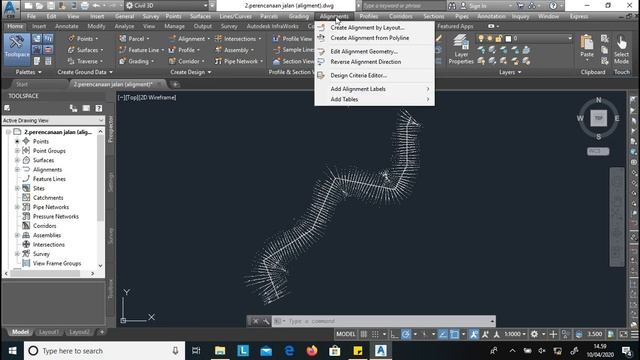
Task: Expand the Point Groups tree node
Action: tap(17, 151)
